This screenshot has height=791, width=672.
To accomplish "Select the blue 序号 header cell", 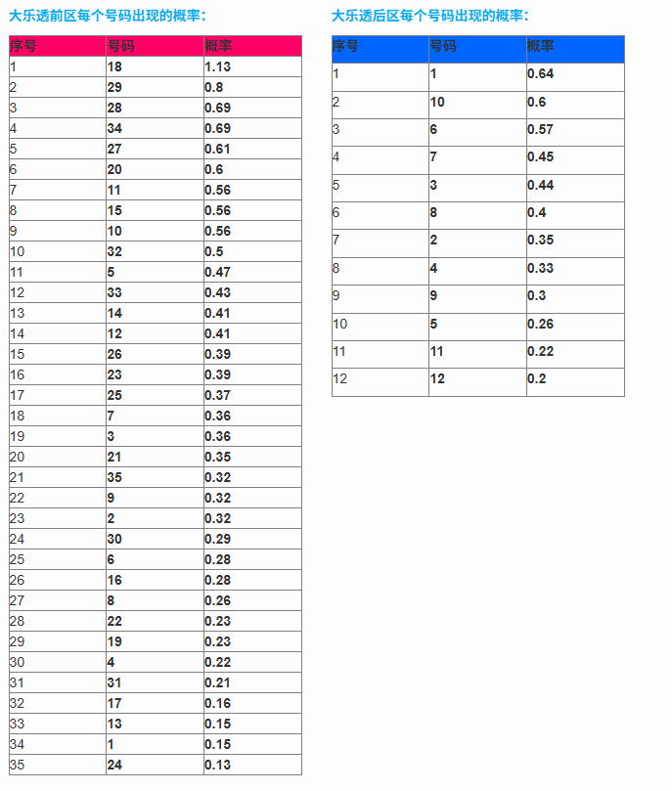I will 381,50.
